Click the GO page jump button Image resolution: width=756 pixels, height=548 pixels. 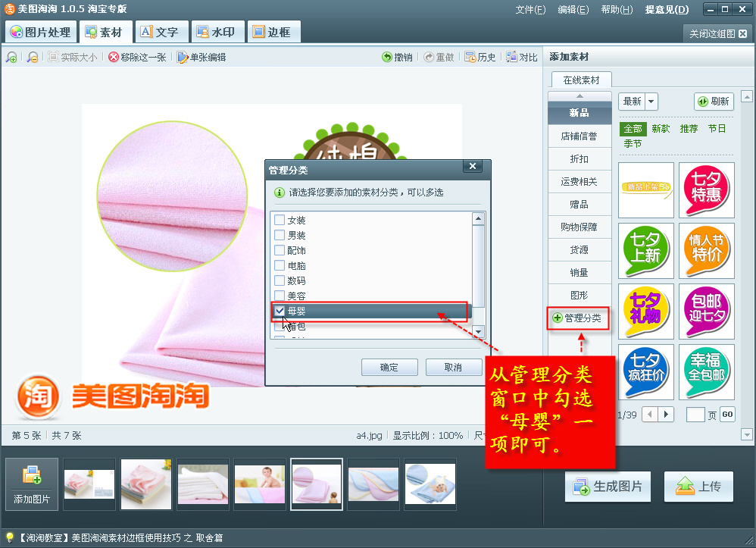(727, 415)
